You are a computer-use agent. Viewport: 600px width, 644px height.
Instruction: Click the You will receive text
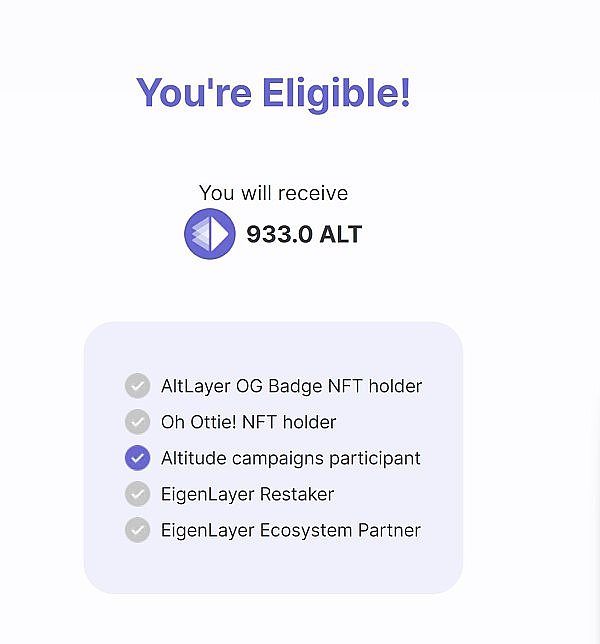[x=273, y=193]
